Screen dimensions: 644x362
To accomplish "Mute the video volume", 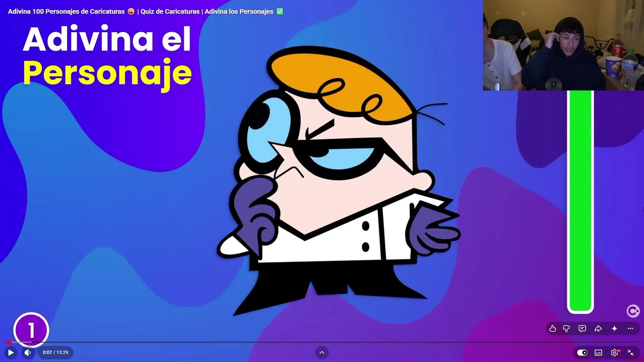I will 28,352.
